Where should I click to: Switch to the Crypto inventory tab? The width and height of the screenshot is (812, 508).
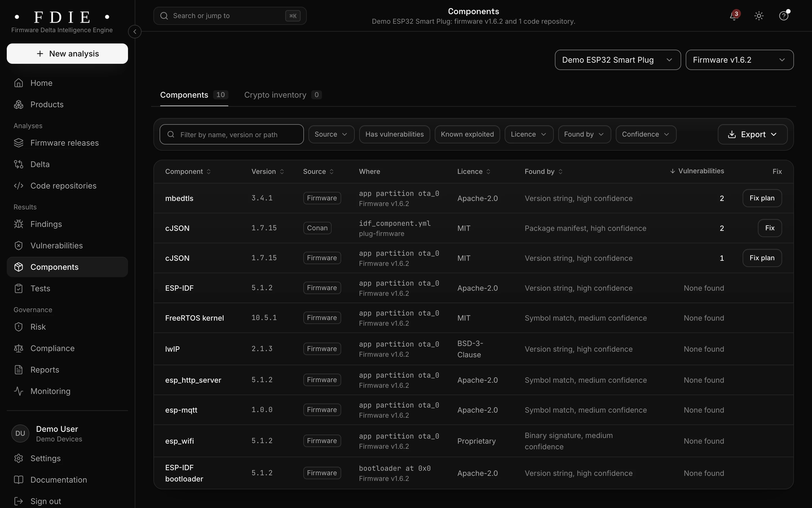pos(283,95)
